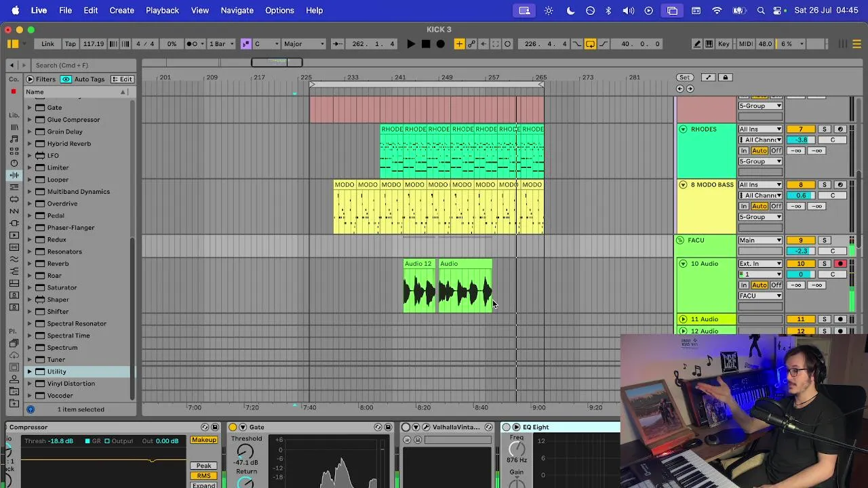Open the File menu
This screenshot has height=488, width=868.
[65, 10]
